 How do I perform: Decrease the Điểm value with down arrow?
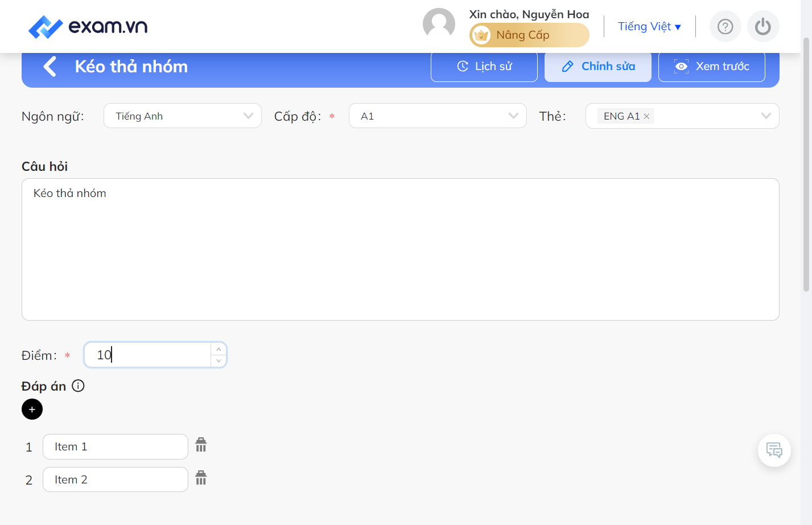(x=219, y=361)
